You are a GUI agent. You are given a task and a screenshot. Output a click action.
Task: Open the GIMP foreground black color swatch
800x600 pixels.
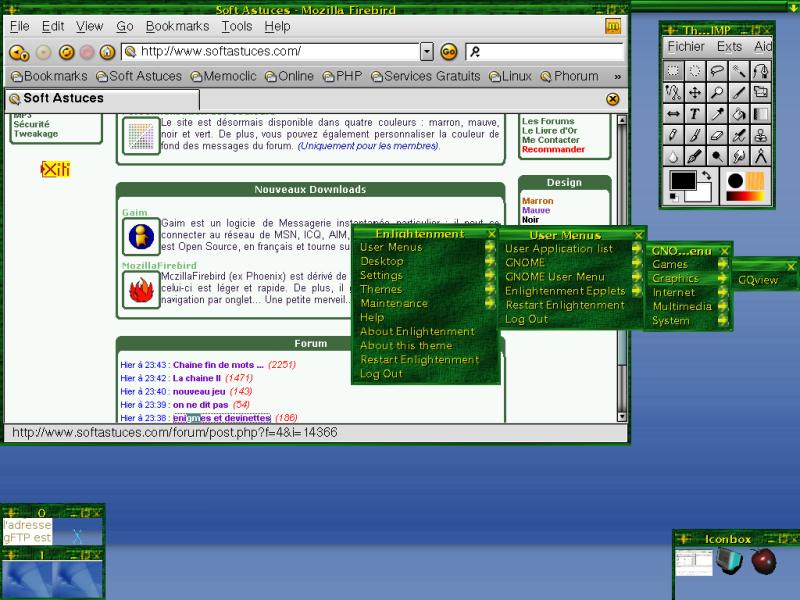coord(683,181)
